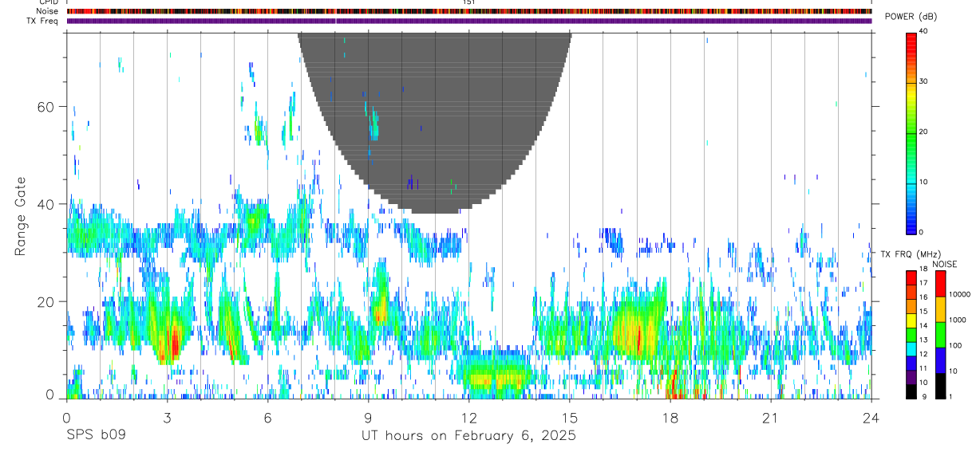Click the "10" tick label on the POWER colorbar
This screenshot has width=980, height=452.
pyautogui.click(x=924, y=182)
